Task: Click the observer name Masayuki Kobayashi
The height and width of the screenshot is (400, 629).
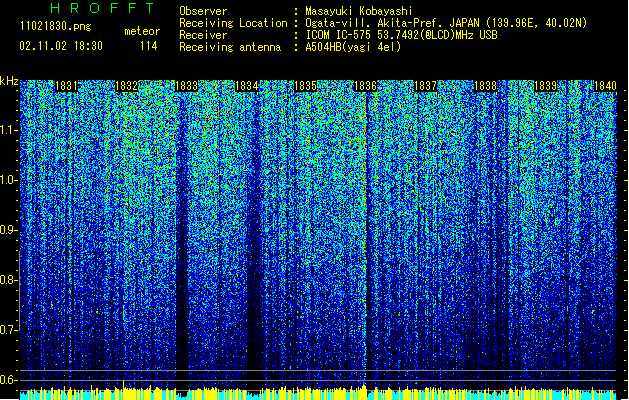Action: pyautogui.click(x=359, y=11)
